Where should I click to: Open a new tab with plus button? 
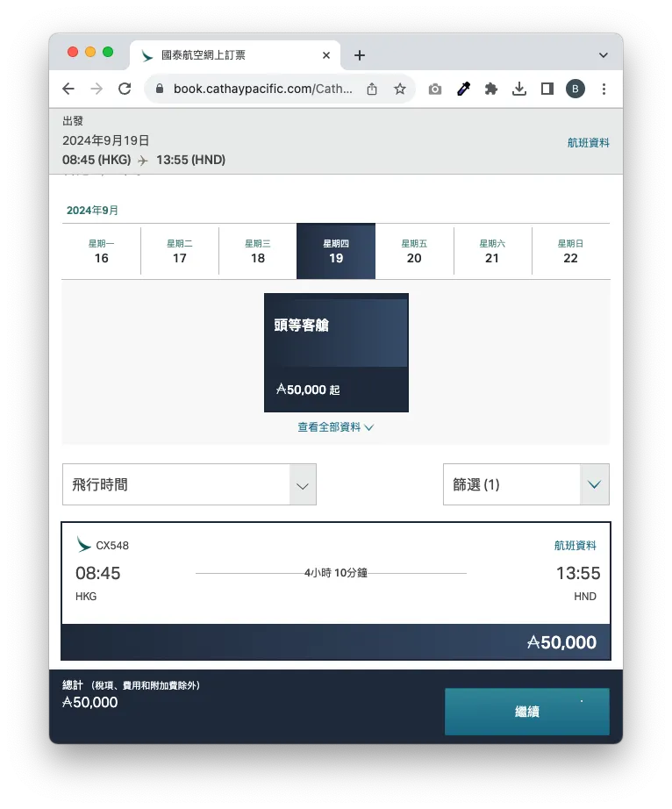click(x=360, y=55)
